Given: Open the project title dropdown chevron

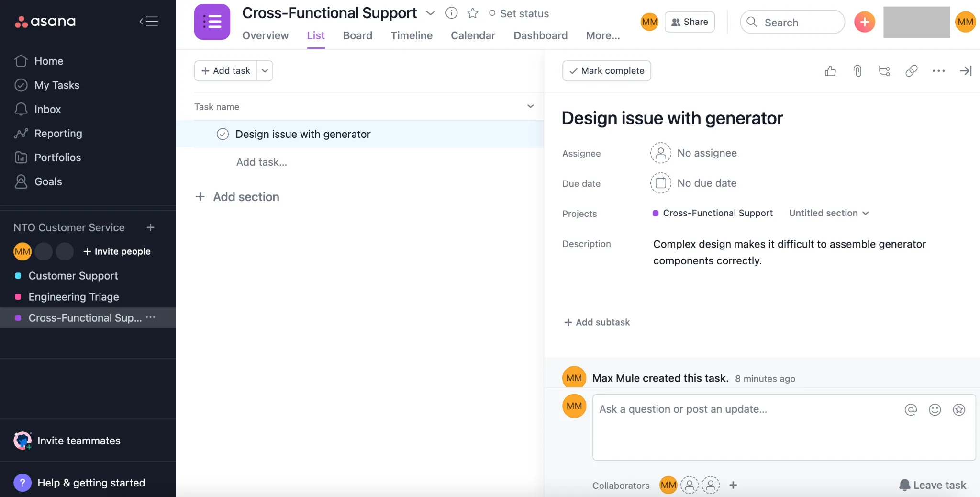Looking at the screenshot, I should point(430,13).
